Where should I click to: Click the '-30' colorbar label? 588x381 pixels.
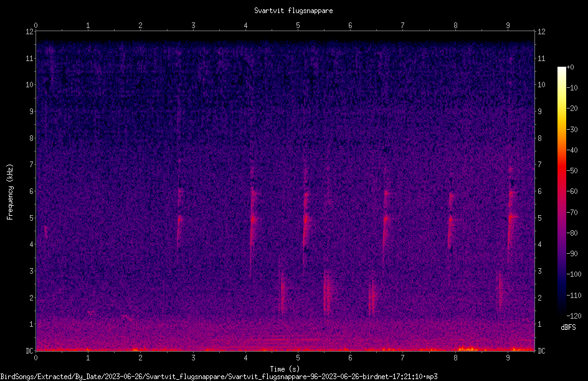(x=572, y=130)
